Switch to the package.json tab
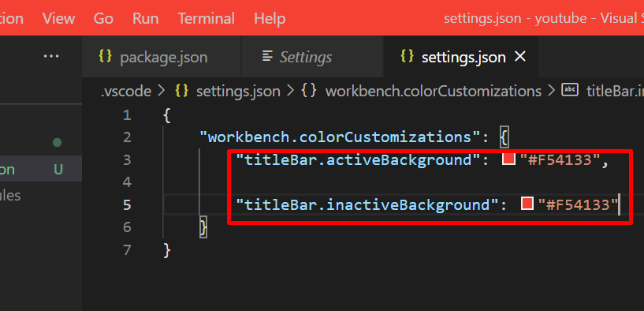The width and height of the screenshot is (644, 311). point(162,57)
